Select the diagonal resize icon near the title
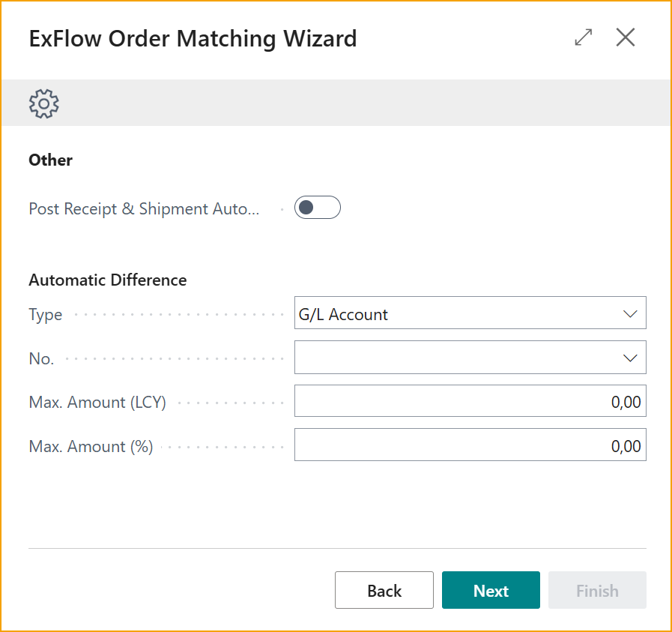The width and height of the screenshot is (672, 632). [x=583, y=37]
